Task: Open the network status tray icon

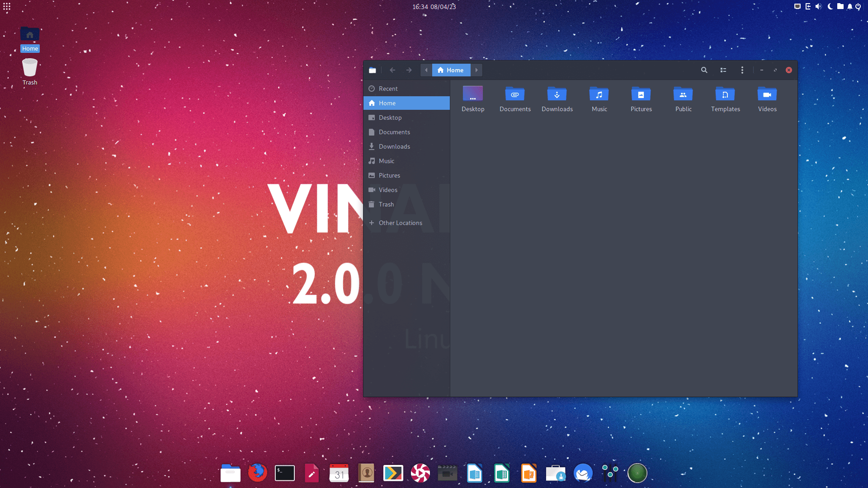Action: 797,6
